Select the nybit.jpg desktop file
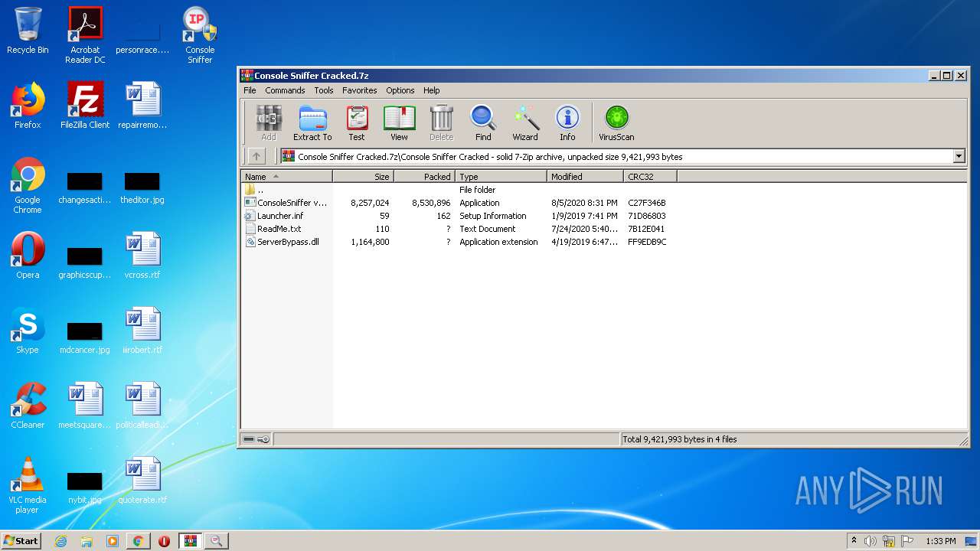The image size is (980, 551). click(x=85, y=488)
